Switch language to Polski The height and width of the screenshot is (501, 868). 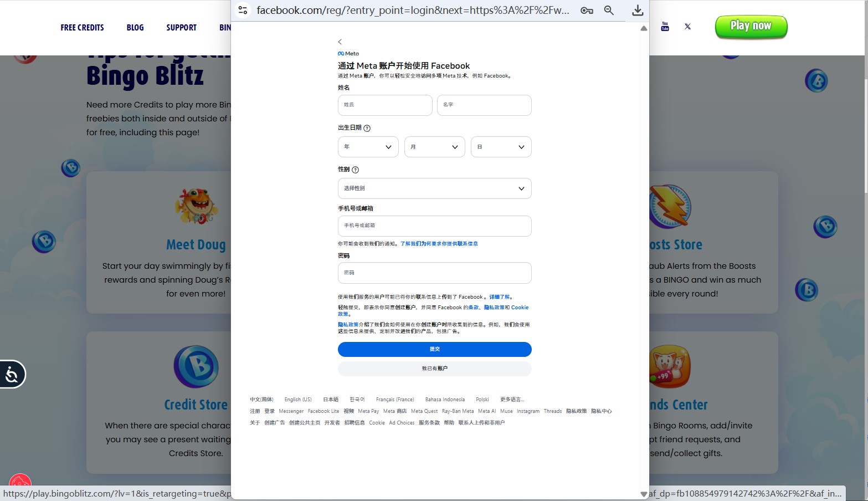tap(482, 400)
